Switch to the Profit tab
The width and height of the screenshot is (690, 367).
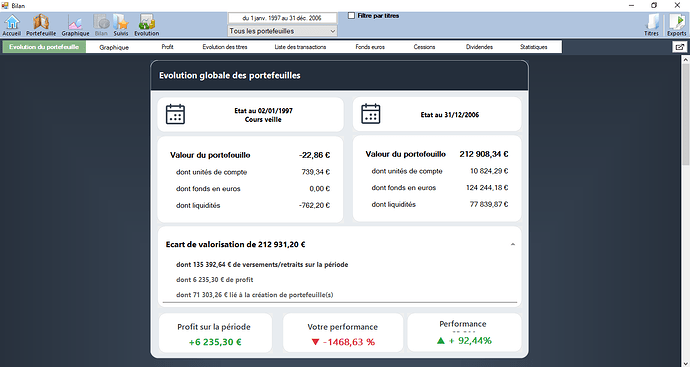point(167,47)
